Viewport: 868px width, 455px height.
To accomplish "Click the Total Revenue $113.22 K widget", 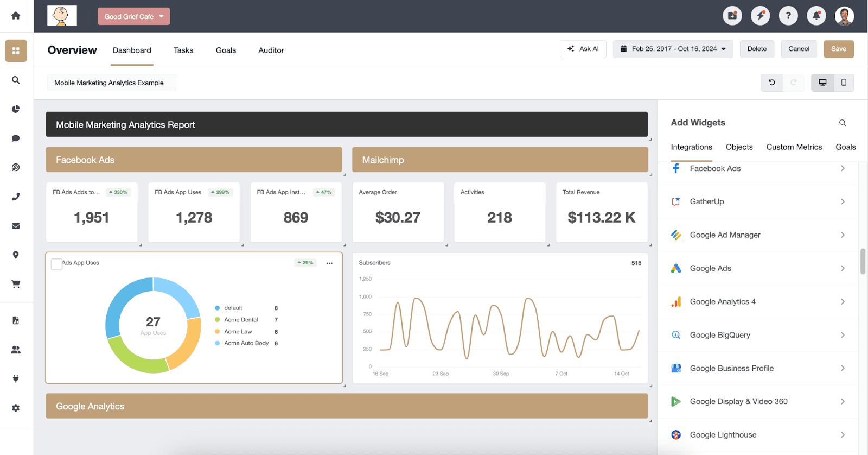I will click(602, 212).
